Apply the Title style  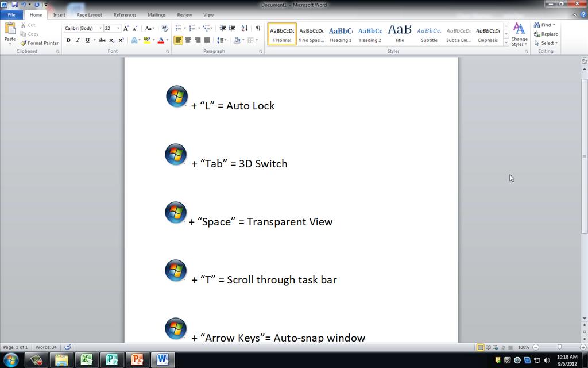click(400, 34)
